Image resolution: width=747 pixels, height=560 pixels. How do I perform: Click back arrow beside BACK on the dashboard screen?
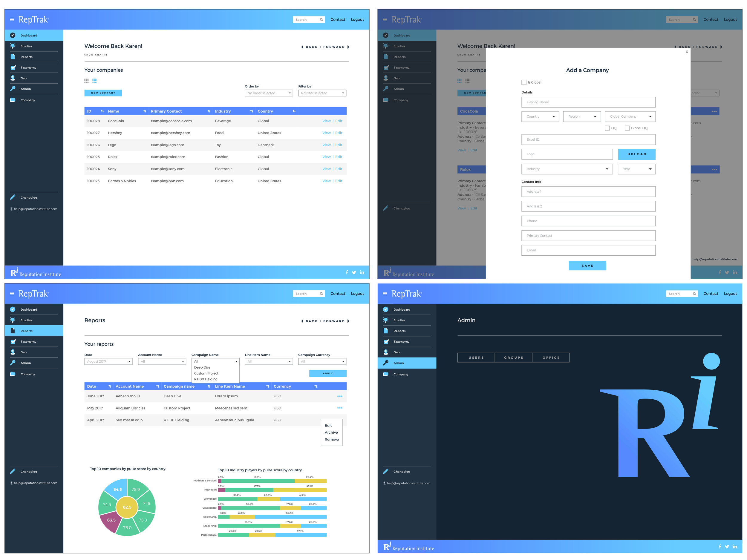[302, 47]
